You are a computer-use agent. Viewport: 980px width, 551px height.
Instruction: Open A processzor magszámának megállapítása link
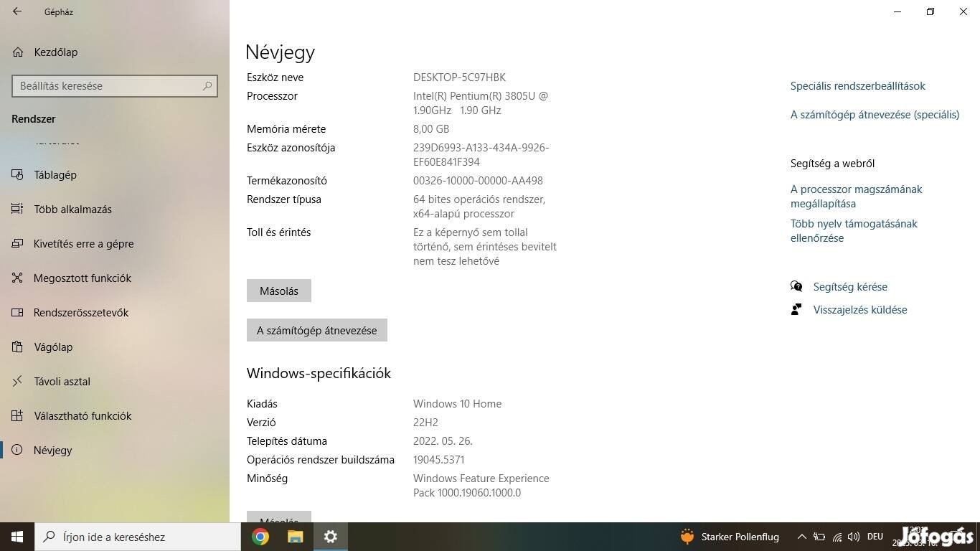856,197
